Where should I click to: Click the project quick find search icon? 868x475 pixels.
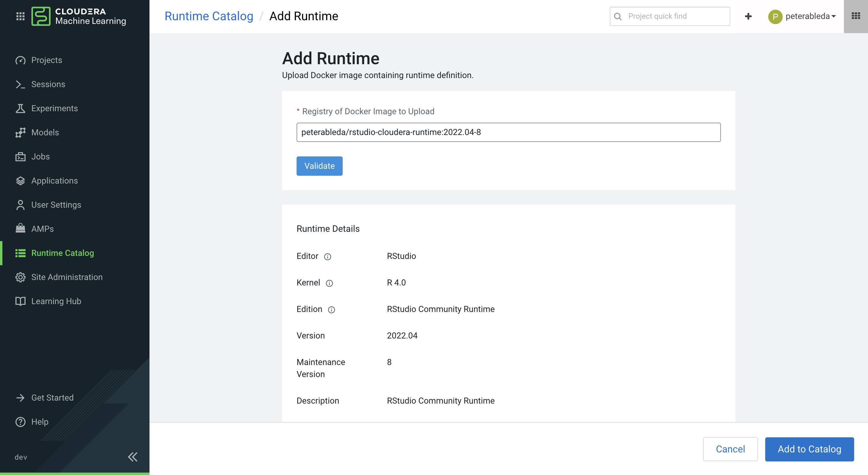618,16
